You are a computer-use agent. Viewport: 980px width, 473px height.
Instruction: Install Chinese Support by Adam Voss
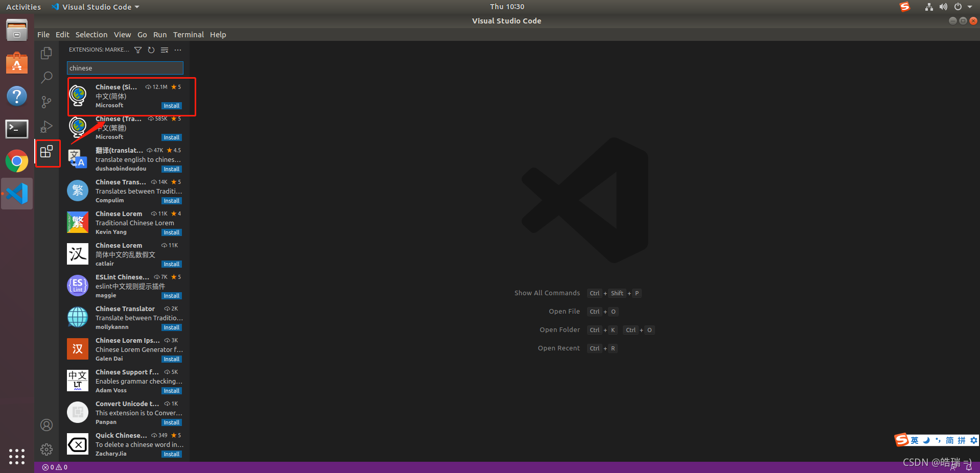coord(172,391)
